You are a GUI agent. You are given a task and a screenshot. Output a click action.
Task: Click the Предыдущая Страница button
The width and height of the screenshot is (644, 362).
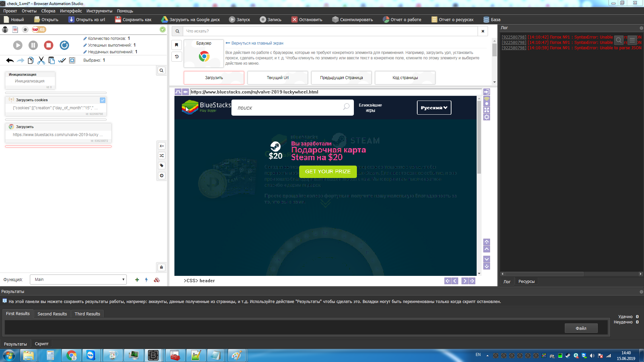click(x=341, y=78)
